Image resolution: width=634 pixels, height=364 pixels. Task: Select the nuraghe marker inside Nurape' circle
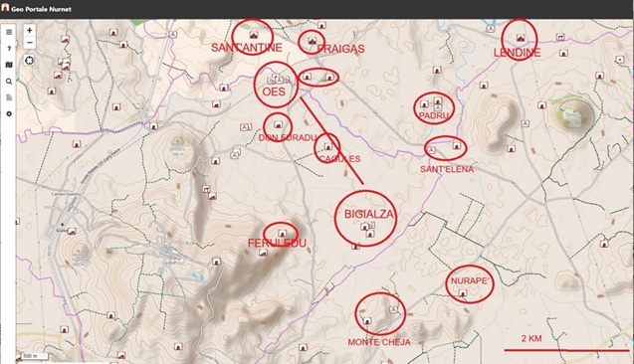click(463, 293)
